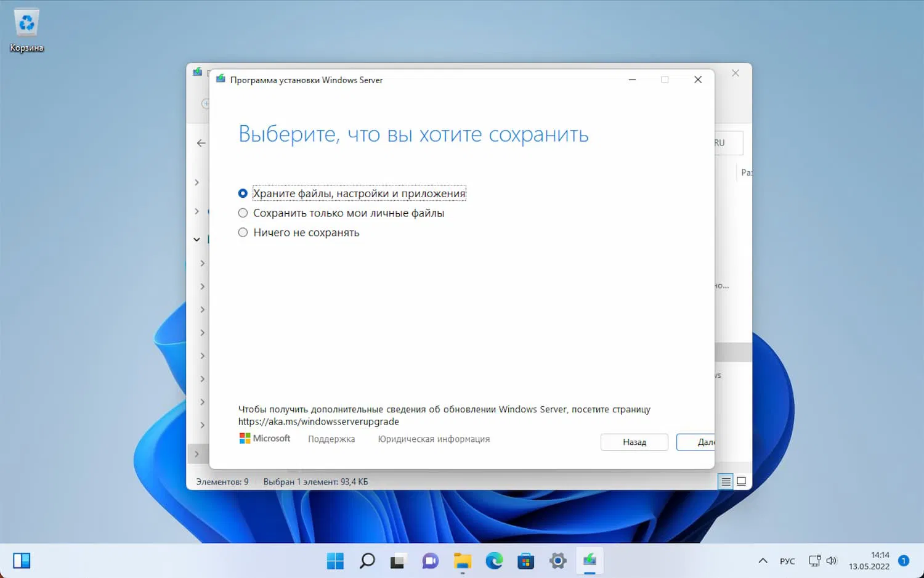Open the Windows Start menu
Screen dimensions: 924x578
335,561
